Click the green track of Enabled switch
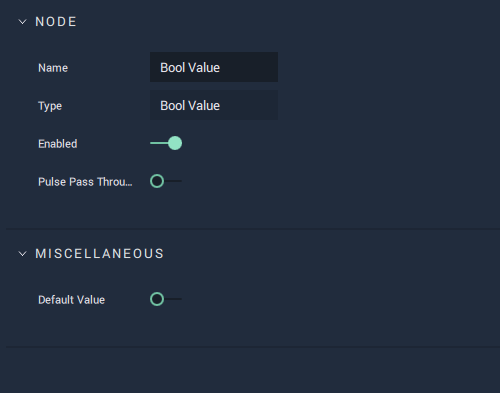The width and height of the screenshot is (500, 393). 159,143
